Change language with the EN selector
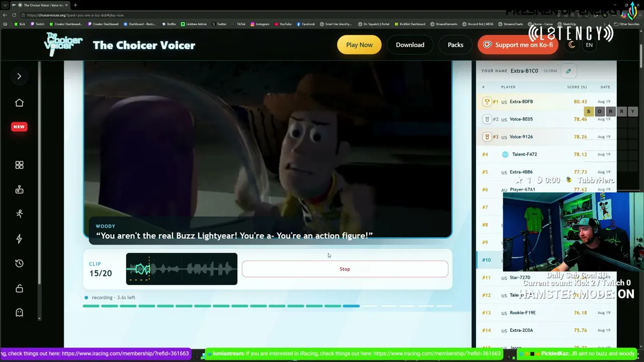The image size is (644, 362). (589, 45)
